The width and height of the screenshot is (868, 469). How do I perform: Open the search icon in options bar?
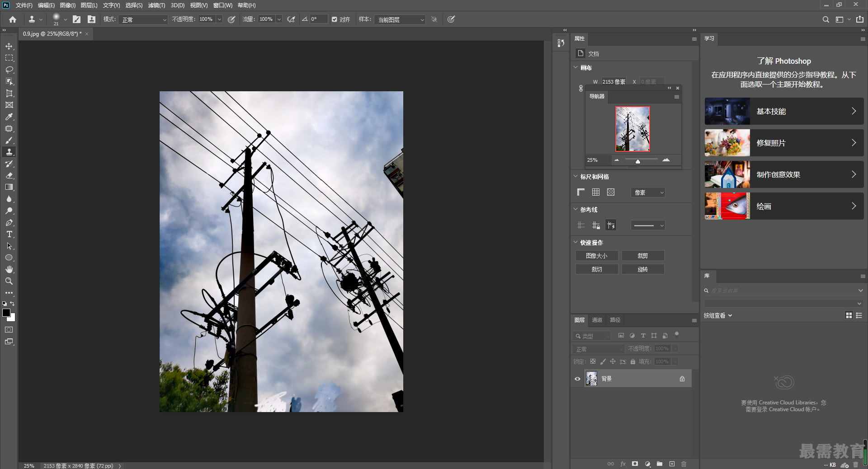pyautogui.click(x=826, y=19)
